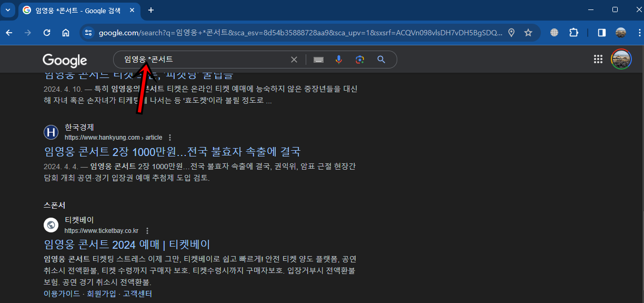Viewport: 644px width, 303px height.
Task: Open the 티켓베이 globe favicon
Action: [51, 225]
